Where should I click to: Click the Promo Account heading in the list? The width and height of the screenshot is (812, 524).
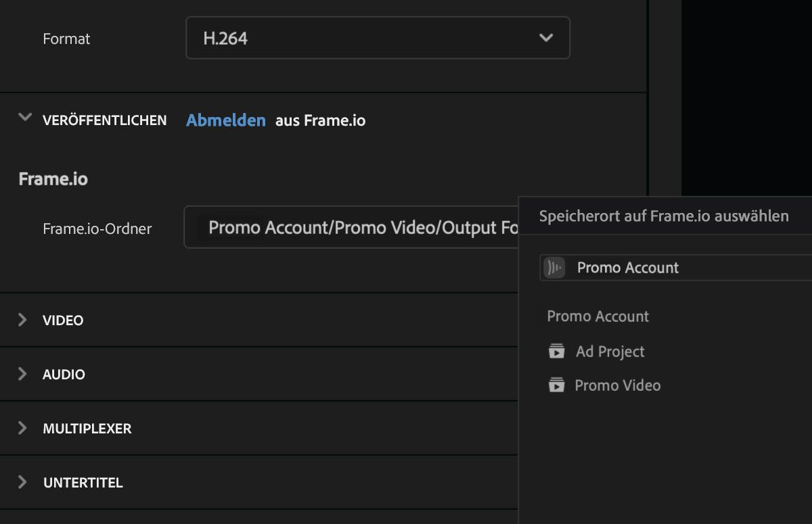tap(597, 316)
